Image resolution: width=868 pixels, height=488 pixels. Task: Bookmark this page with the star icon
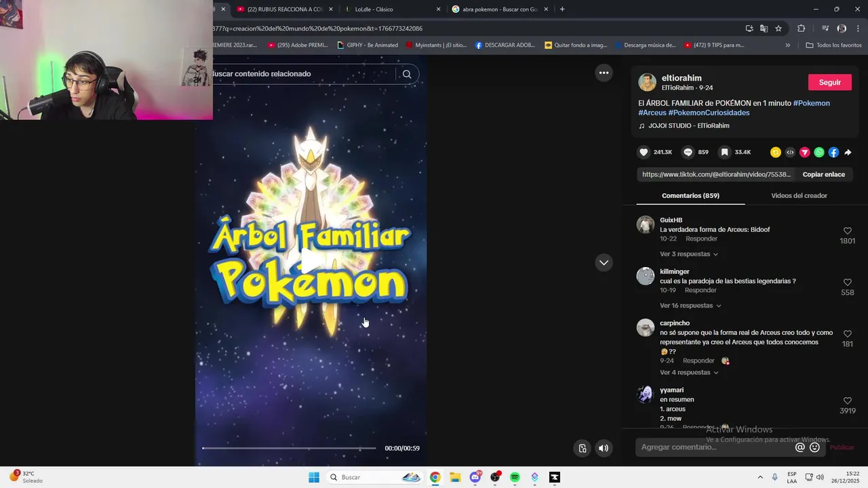(778, 28)
